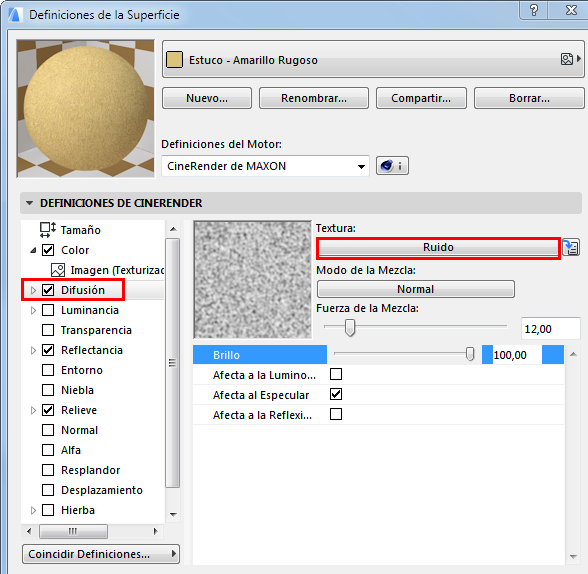Enable the Transparencia channel checkbox
Image resolution: width=588 pixels, height=574 pixels.
[48, 330]
